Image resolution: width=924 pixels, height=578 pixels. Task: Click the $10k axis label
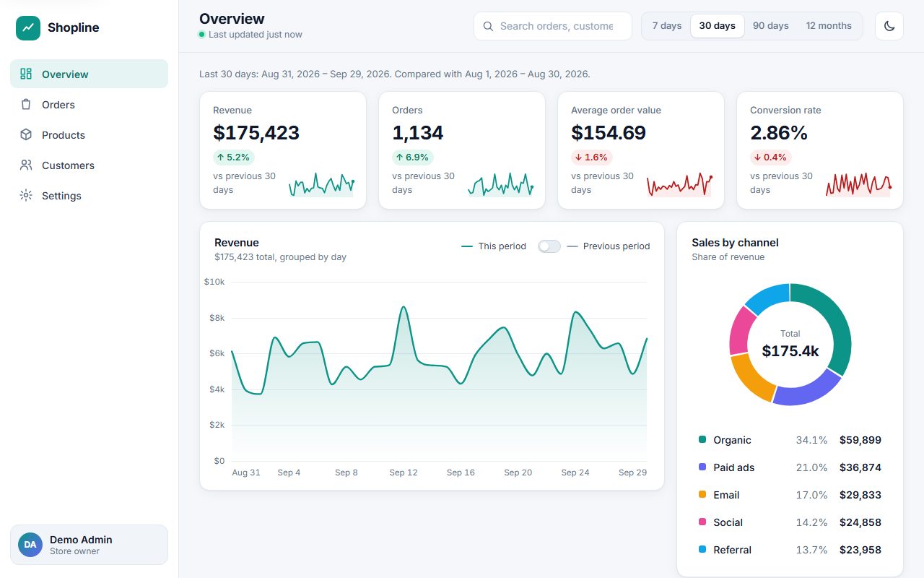point(214,282)
